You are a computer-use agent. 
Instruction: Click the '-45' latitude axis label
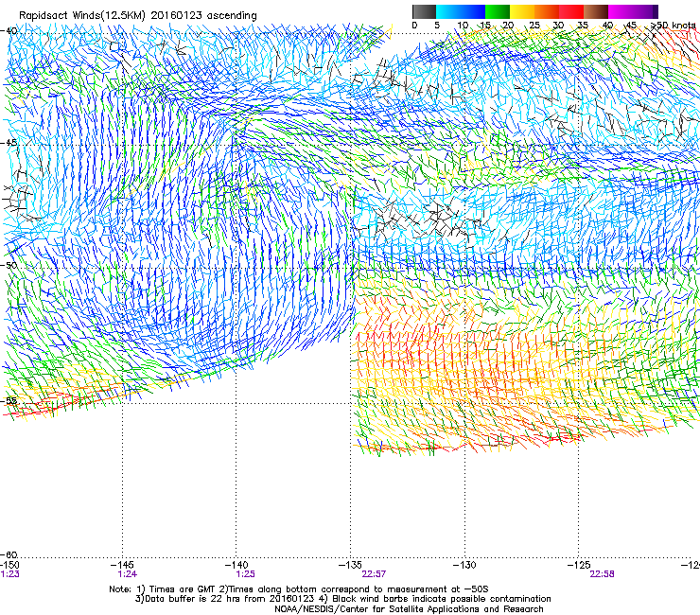tap(9, 143)
